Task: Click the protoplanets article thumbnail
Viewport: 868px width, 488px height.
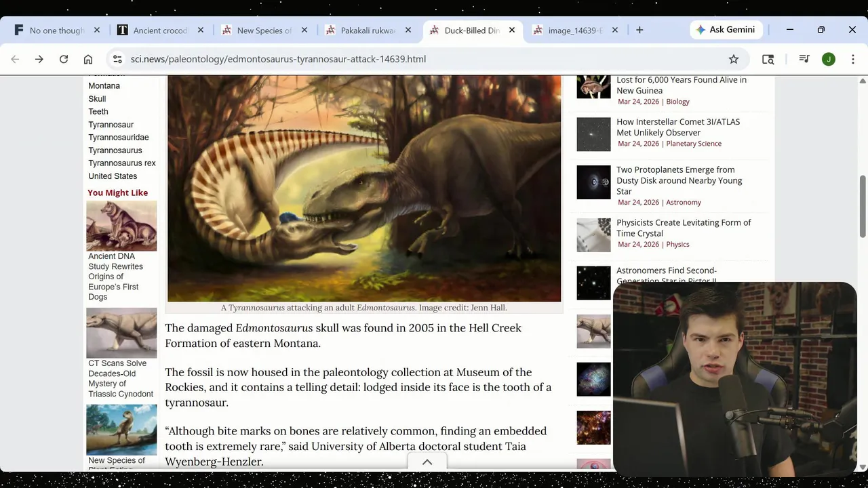Action: [593, 182]
